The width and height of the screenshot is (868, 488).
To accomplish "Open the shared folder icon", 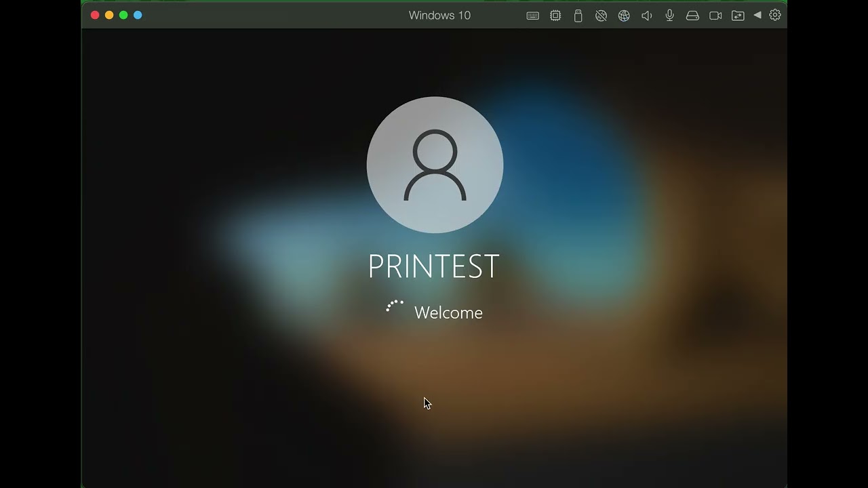I will point(738,16).
